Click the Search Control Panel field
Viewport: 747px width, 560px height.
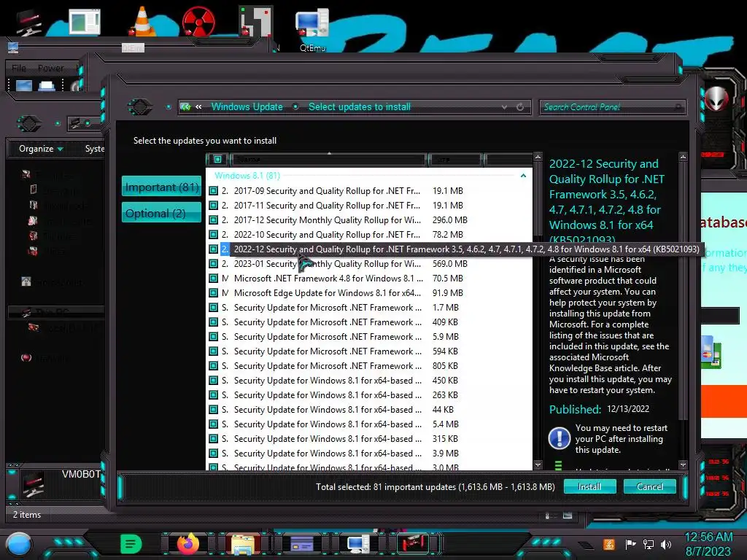(612, 107)
